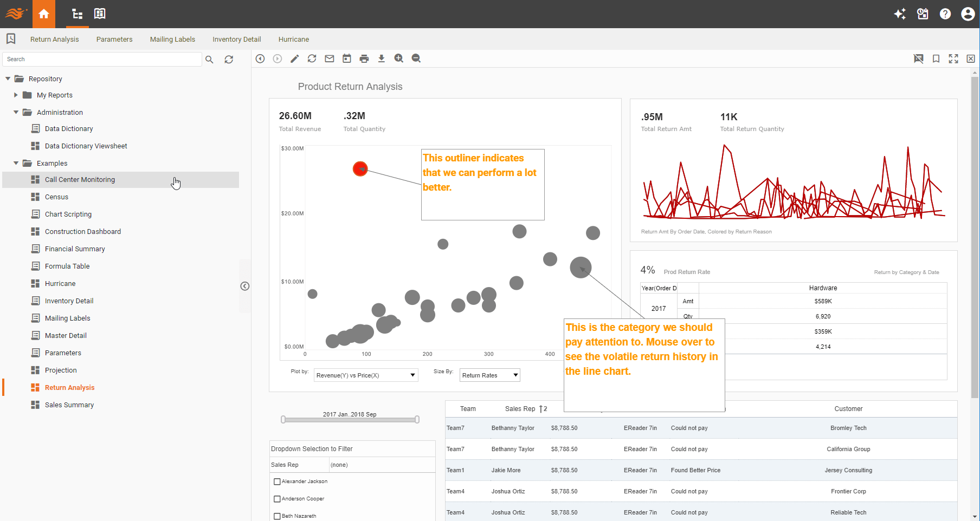Viewport: 980px width, 521px height.
Task: Refresh the repository tree
Action: (229, 60)
